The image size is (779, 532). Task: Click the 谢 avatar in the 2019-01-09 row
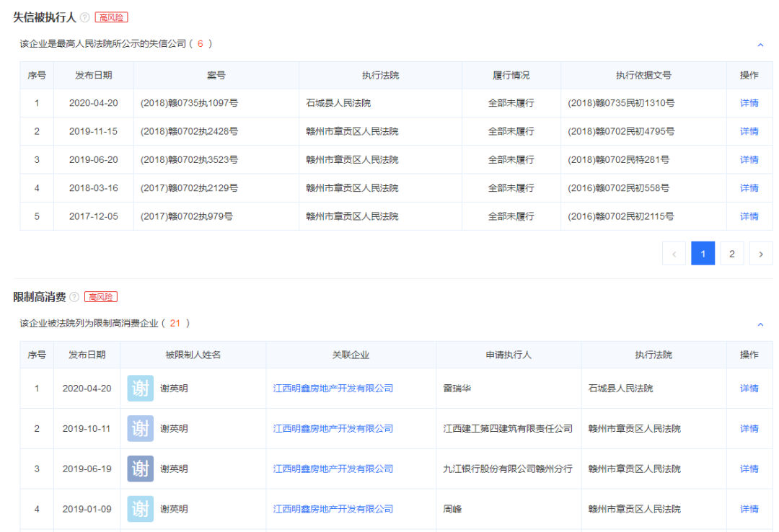click(139, 509)
